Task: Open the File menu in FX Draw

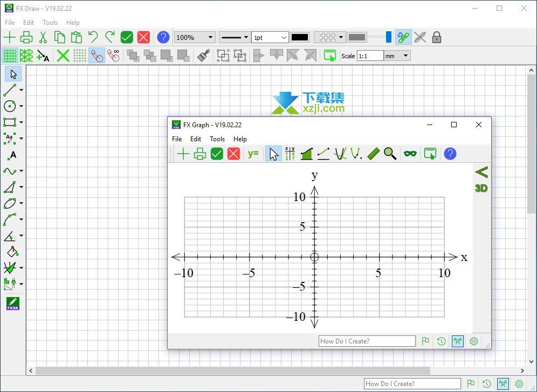Action: tap(10, 23)
